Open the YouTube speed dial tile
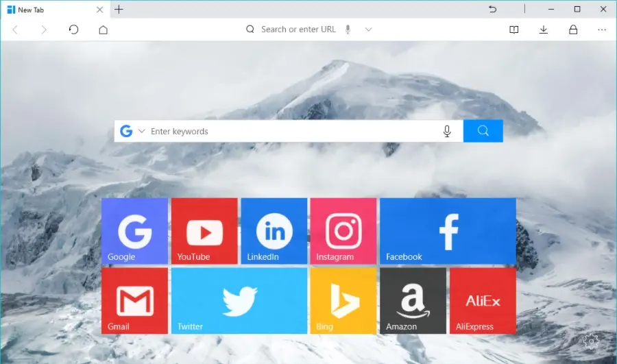This screenshot has width=617, height=364. click(x=204, y=231)
